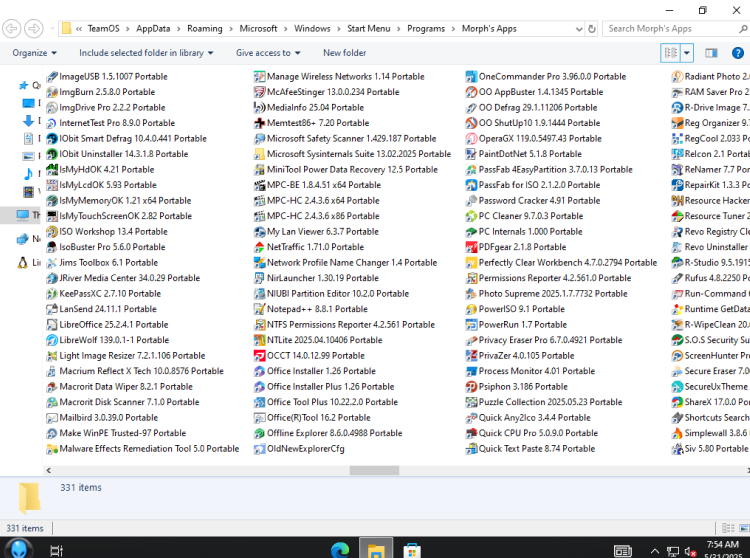
Task: Click the LibreOffice 25.2.4.1 Portable icon
Action: tap(52, 325)
